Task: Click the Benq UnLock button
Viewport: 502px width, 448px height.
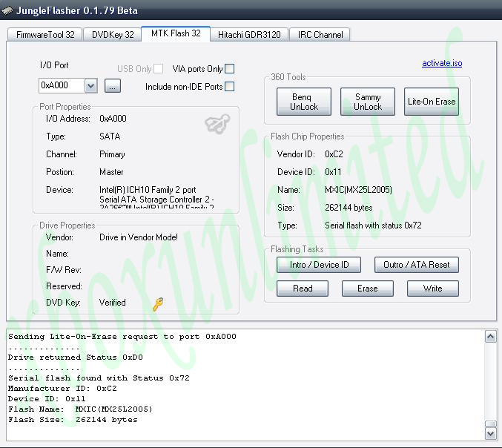Action: coord(304,102)
